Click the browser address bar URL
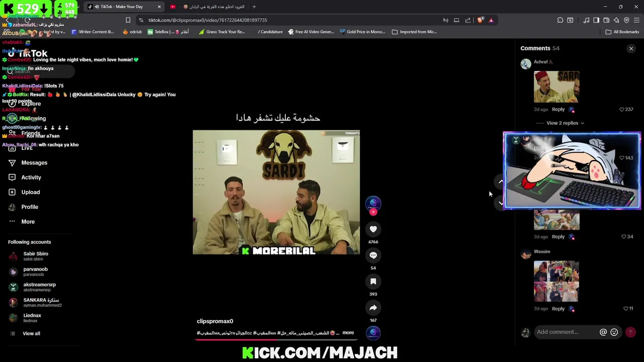 (x=208, y=20)
